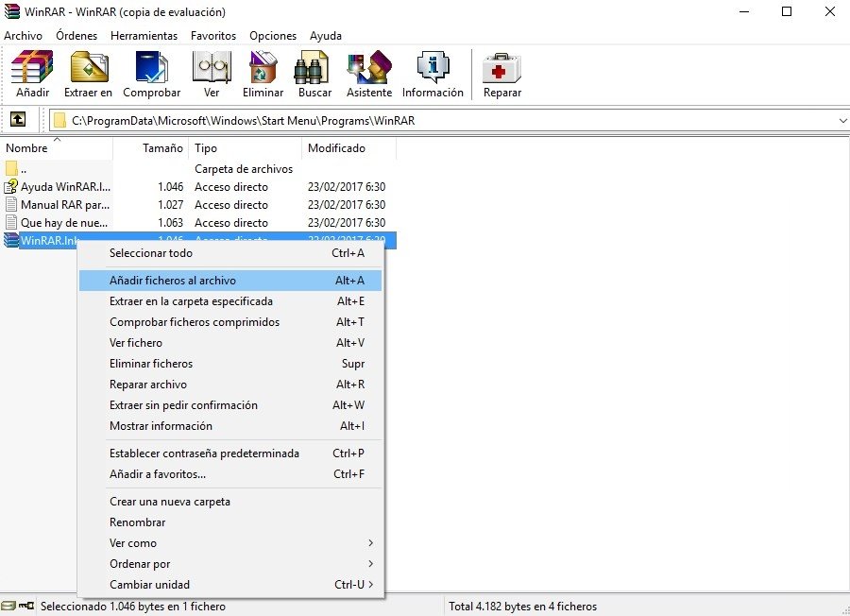Choose Reparar archivo in the context menu
The image size is (850, 616).
pyautogui.click(x=230, y=384)
